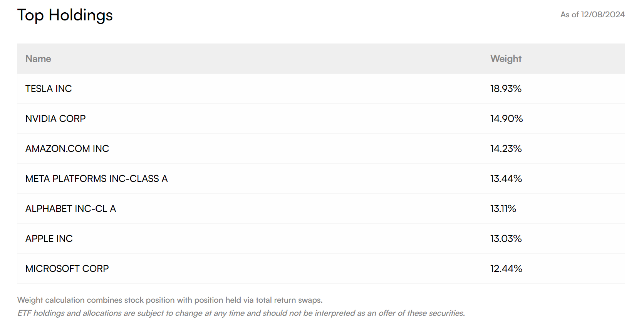The width and height of the screenshot is (644, 325).
Task: Select the NVIDIA CORP holding name
Action: coord(55,119)
